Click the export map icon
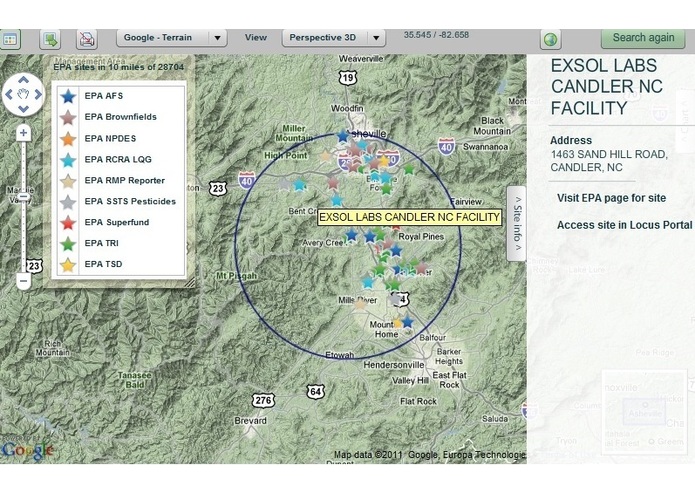Viewport: 695px width, 494px height. click(x=50, y=39)
